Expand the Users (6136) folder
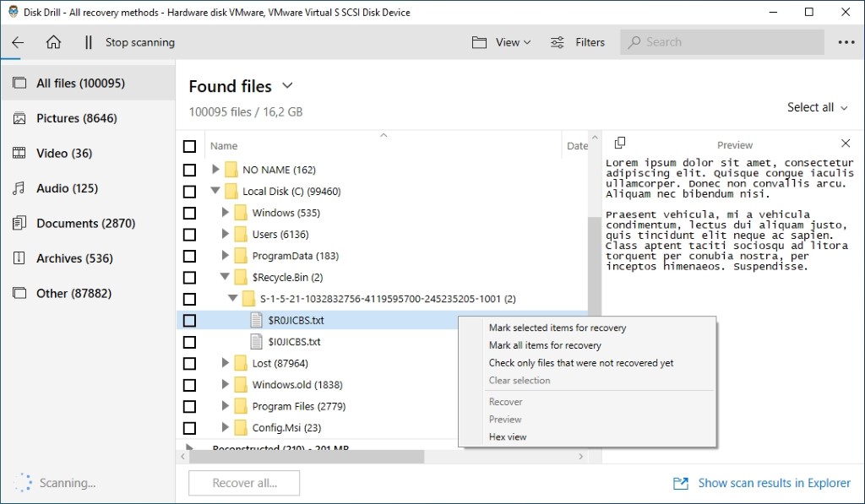This screenshot has height=504, width=865. point(225,234)
